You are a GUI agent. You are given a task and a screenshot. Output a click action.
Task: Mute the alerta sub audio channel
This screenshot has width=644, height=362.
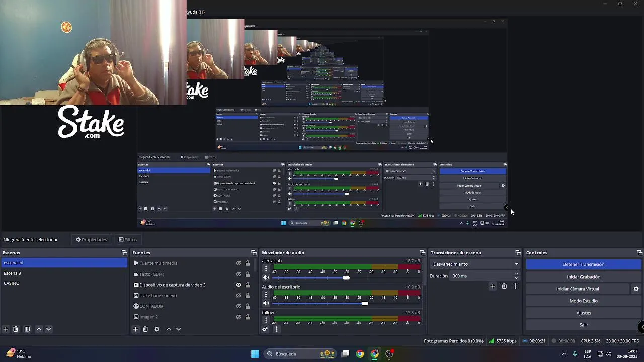266,278
